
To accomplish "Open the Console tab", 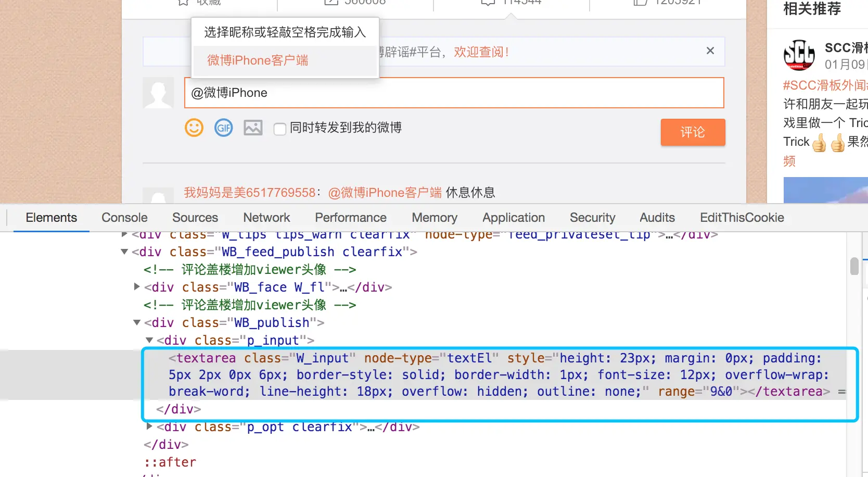I will pos(125,218).
